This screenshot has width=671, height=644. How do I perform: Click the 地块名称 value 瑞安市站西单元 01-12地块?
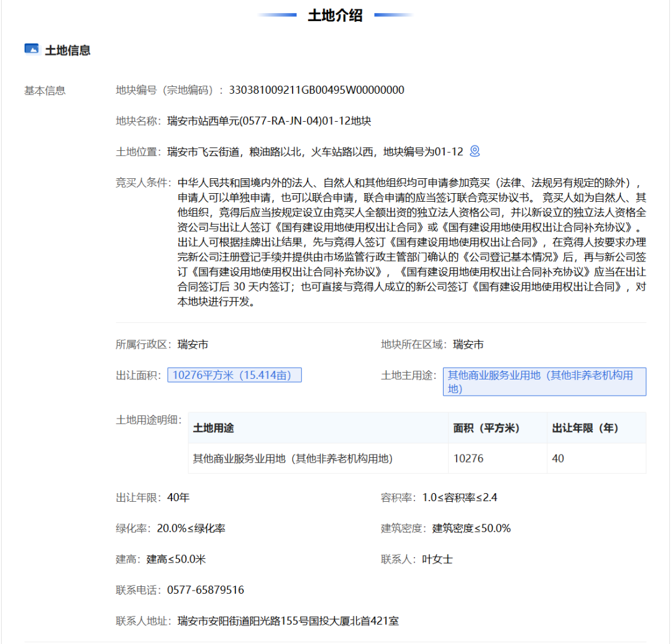click(x=269, y=120)
